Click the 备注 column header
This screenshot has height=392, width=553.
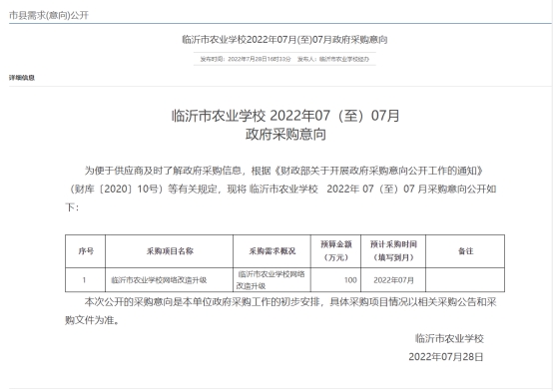(465, 251)
